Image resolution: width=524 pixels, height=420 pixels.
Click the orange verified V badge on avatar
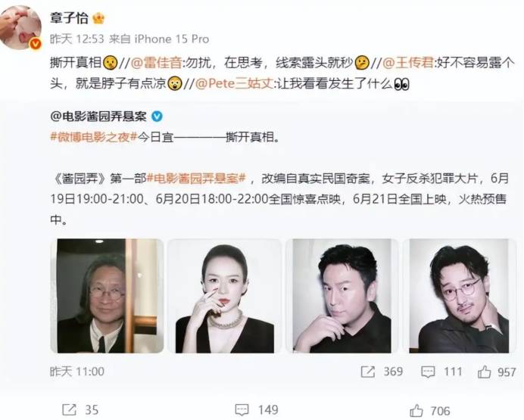36,44
